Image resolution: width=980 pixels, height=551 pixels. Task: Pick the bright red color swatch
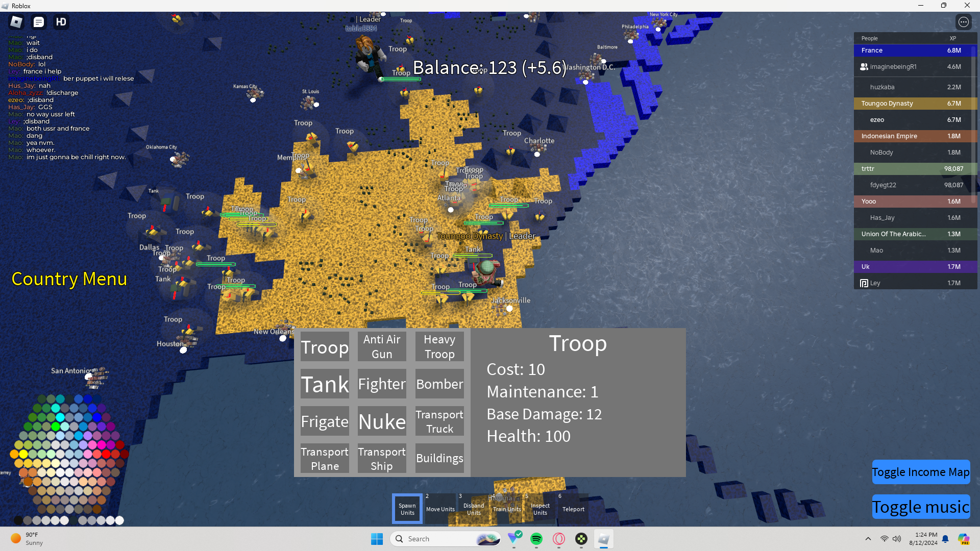(x=106, y=454)
